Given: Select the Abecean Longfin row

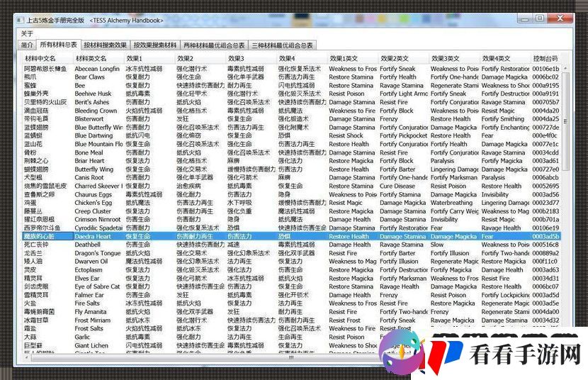Looking at the screenshot, I should click(x=292, y=69).
